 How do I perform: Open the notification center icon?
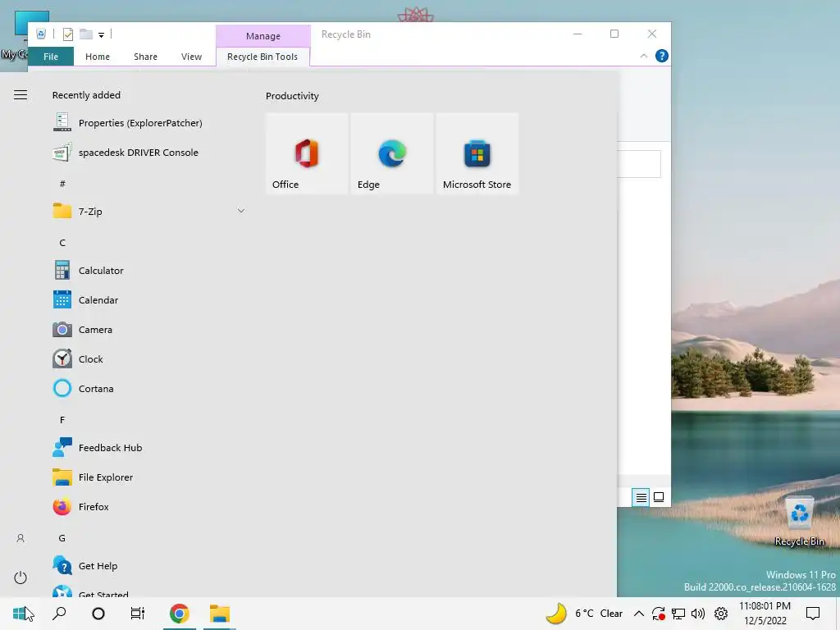point(813,614)
